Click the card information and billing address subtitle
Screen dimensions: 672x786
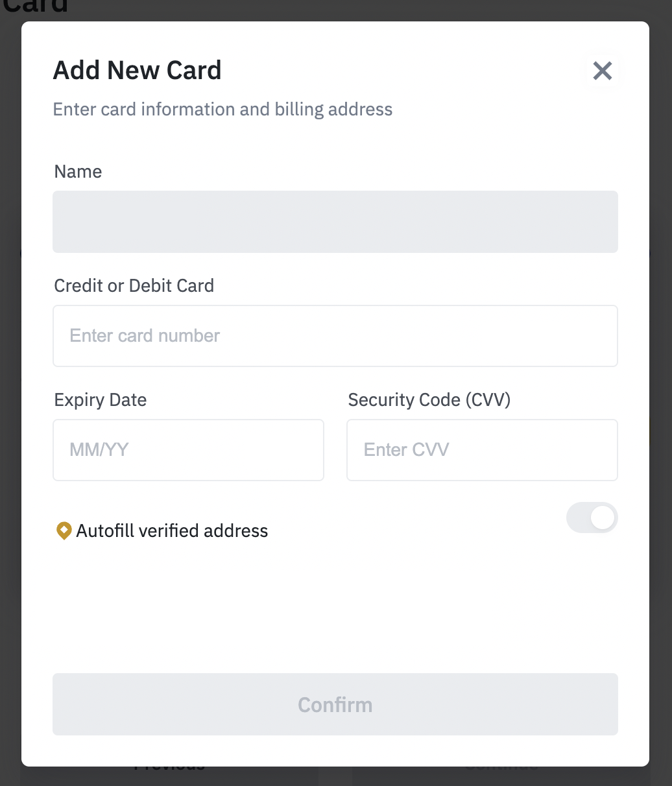(223, 109)
